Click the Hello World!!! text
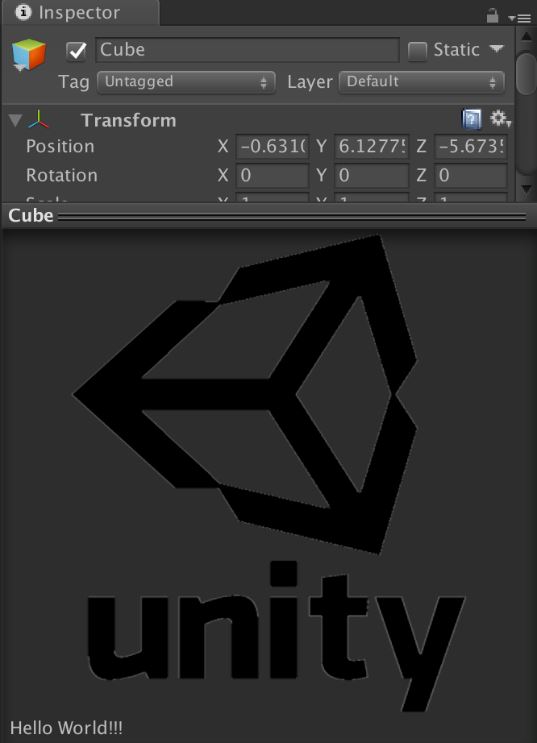The width and height of the screenshot is (537, 743). tap(66, 728)
